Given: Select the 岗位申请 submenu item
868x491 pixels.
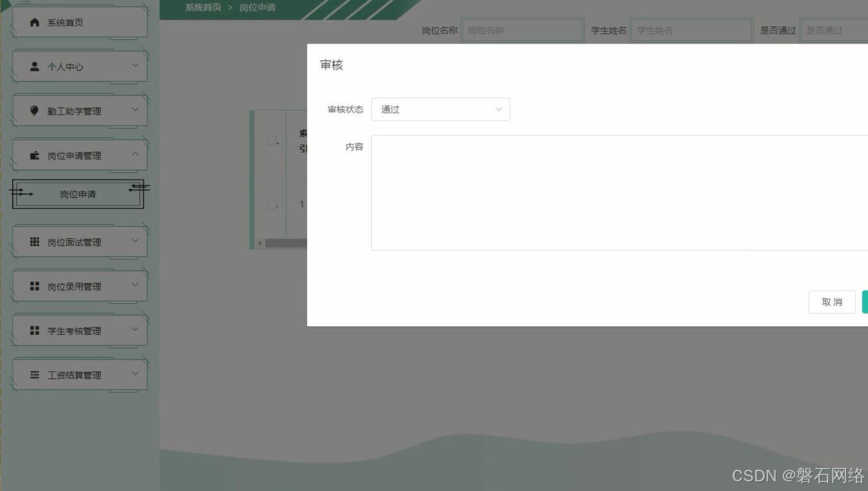Looking at the screenshot, I should (x=77, y=194).
